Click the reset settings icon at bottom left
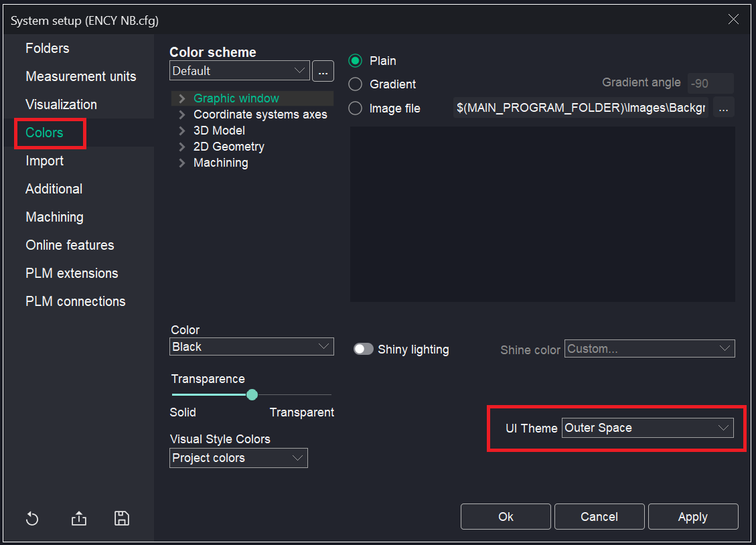Screen dimensions: 756x545 tap(32, 519)
